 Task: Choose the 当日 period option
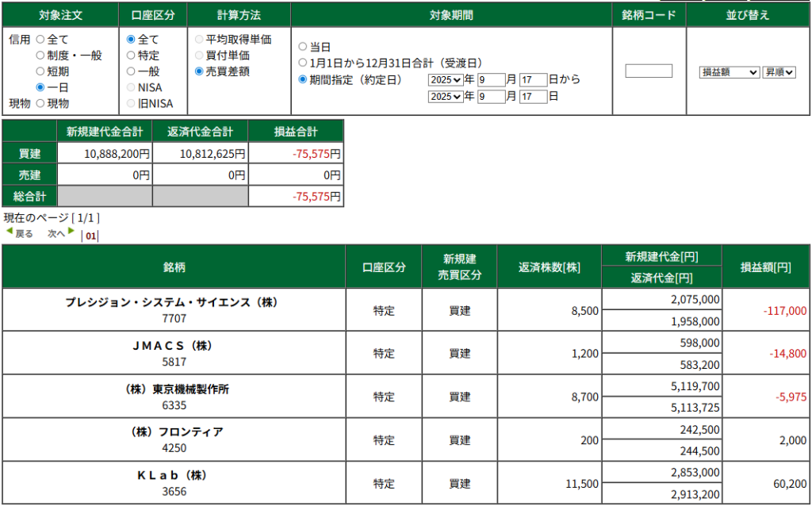pyautogui.click(x=302, y=47)
